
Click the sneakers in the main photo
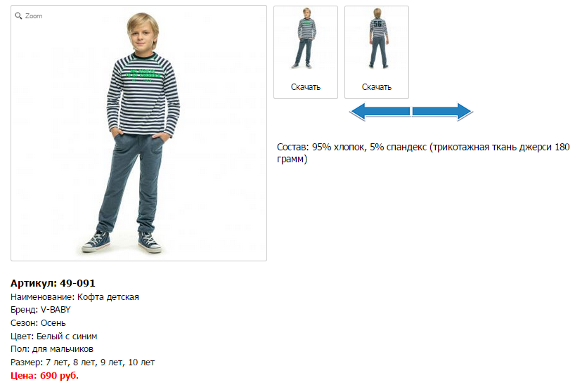pos(122,242)
